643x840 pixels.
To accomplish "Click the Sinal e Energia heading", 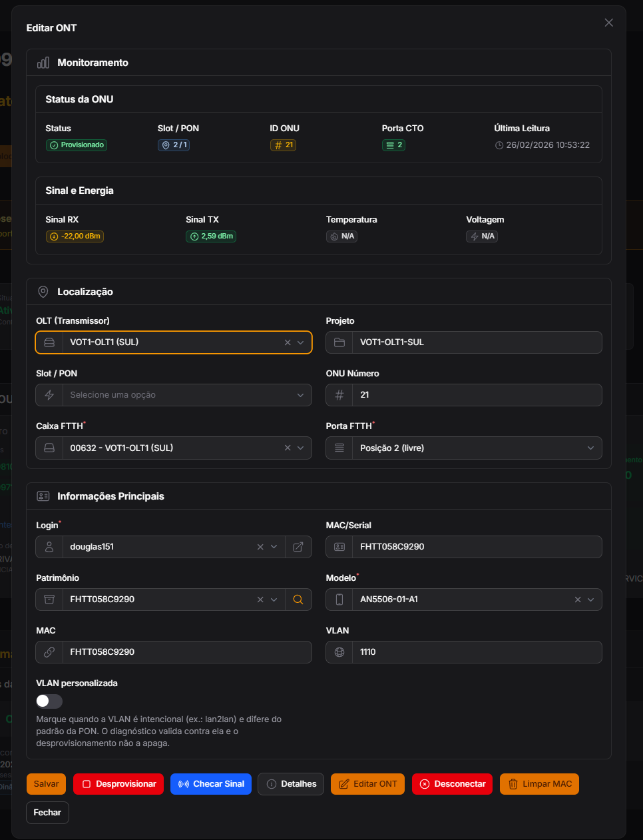I will click(79, 191).
